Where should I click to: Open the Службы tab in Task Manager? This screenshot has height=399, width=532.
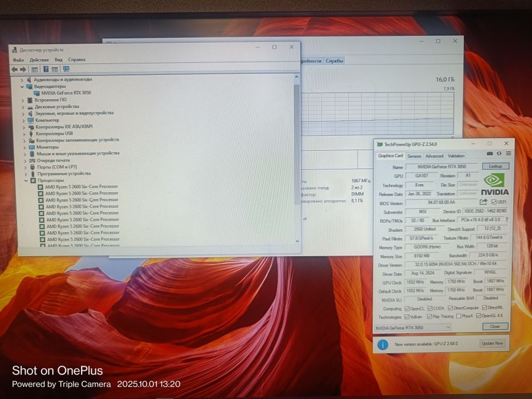coord(334,61)
